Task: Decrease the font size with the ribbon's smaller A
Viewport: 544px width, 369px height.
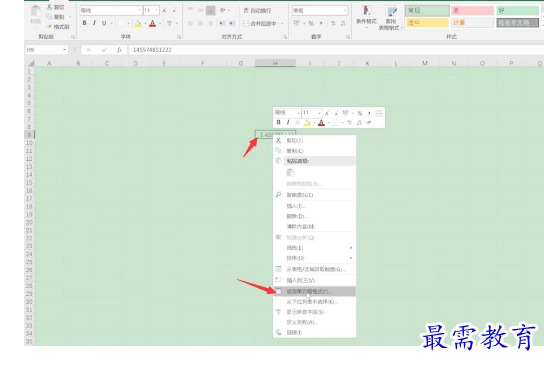Action: (175, 10)
